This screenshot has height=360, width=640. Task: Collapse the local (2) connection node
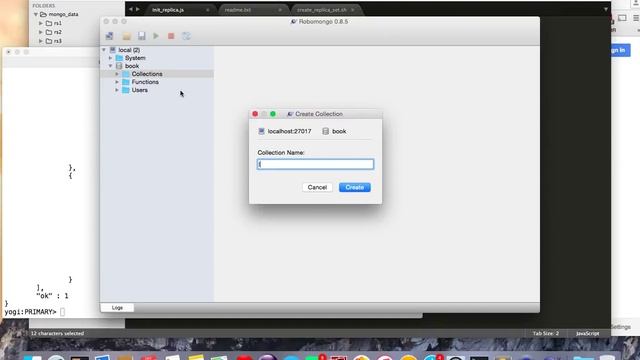pos(104,50)
